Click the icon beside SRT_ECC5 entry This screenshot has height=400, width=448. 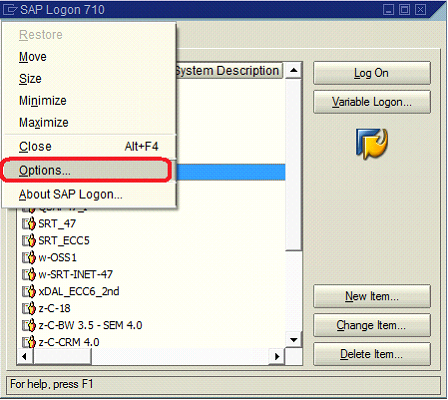coord(29,240)
